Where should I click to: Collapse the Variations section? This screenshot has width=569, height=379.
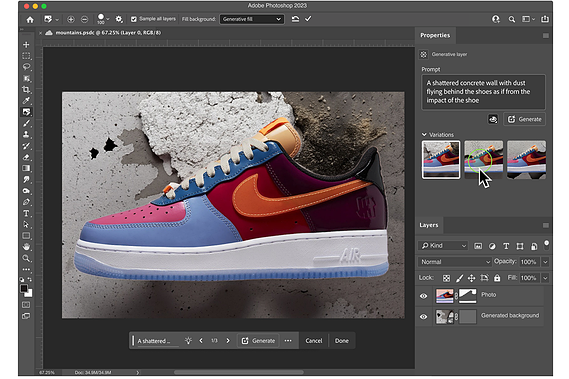click(x=424, y=134)
